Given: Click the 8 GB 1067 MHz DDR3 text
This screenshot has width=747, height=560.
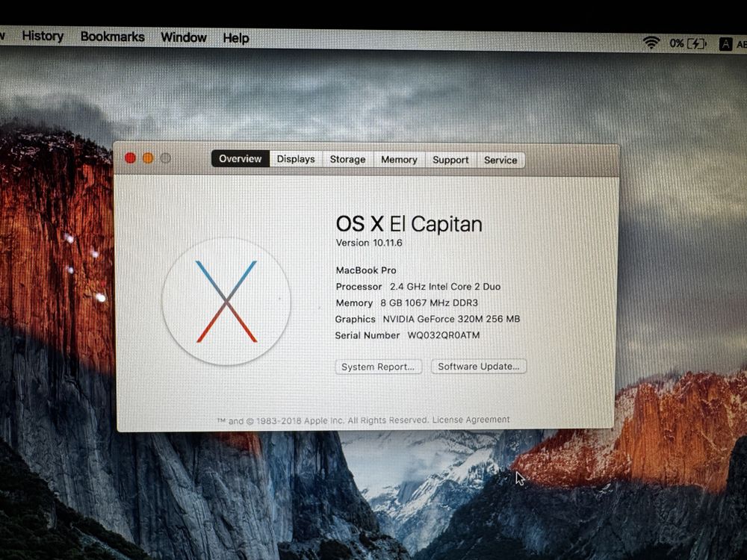Looking at the screenshot, I should pyautogui.click(x=430, y=303).
